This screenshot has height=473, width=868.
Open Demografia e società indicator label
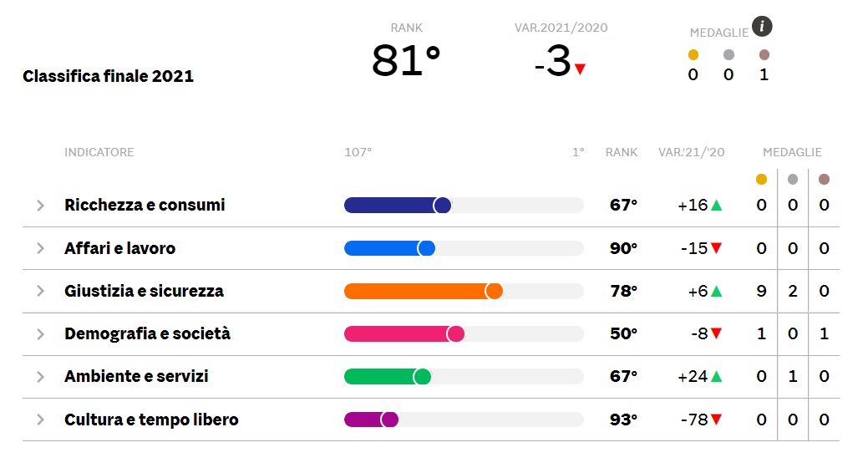tap(147, 333)
